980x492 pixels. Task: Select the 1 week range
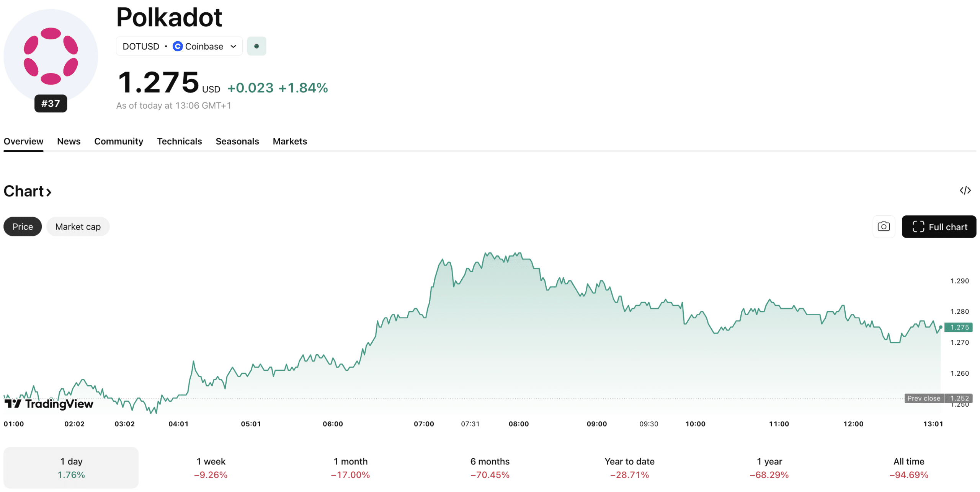[x=211, y=468]
